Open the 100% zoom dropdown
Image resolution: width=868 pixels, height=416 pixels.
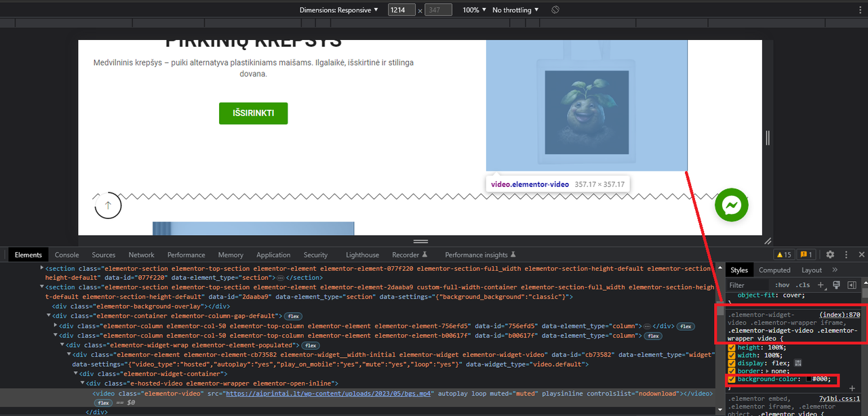(475, 10)
